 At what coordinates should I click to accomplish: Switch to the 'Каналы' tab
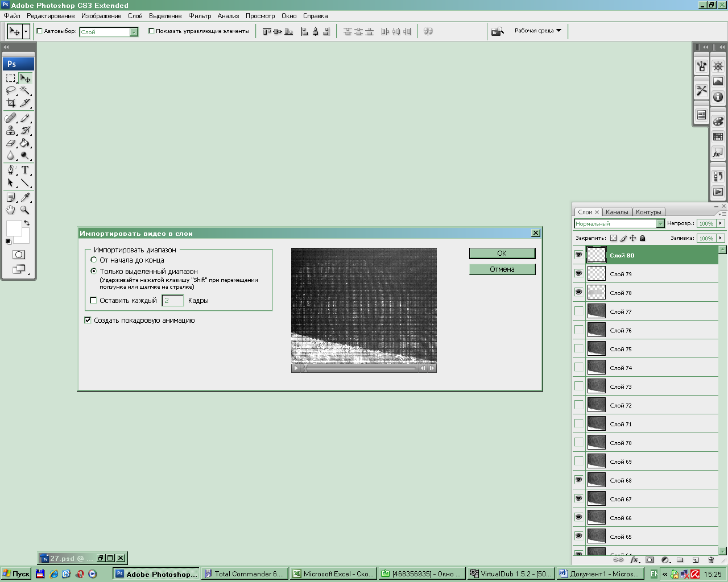(617, 212)
